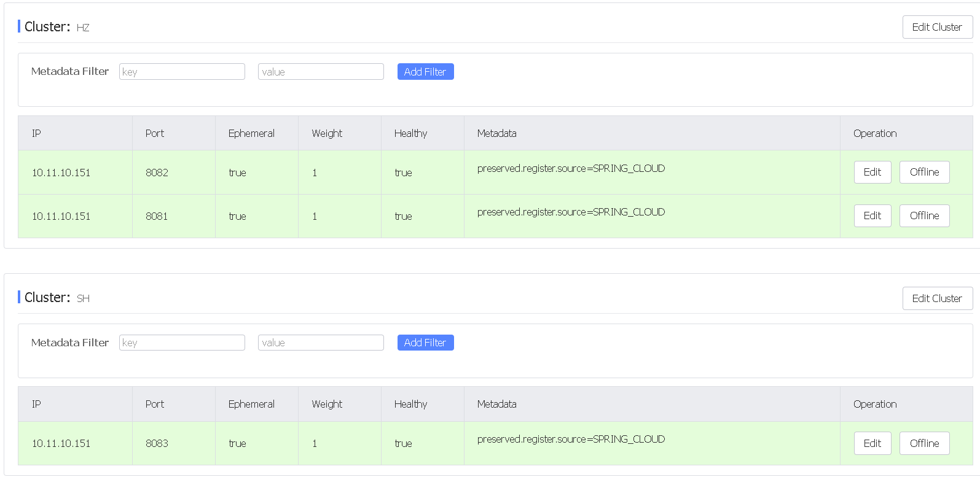Take port 8081 instance Offline

coord(924,215)
